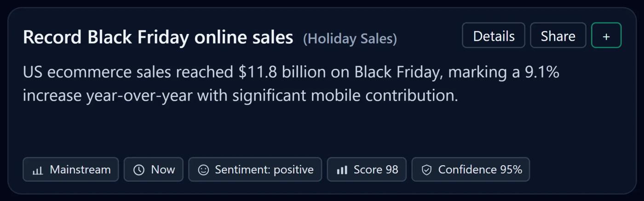Select the Mainstream label text
Image resolution: width=644 pixels, height=201 pixels.
coord(80,170)
